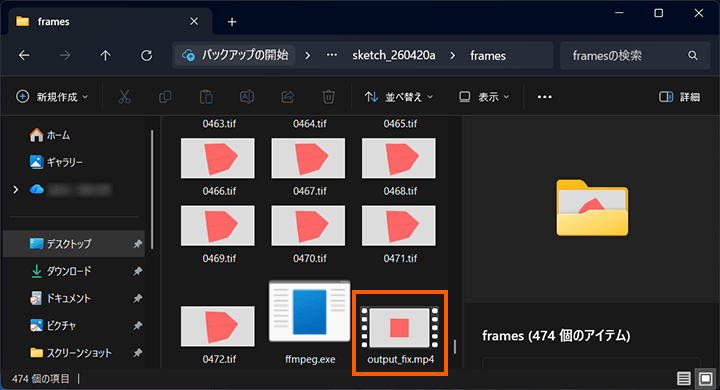Switch to details list view icon

pyautogui.click(x=684, y=379)
